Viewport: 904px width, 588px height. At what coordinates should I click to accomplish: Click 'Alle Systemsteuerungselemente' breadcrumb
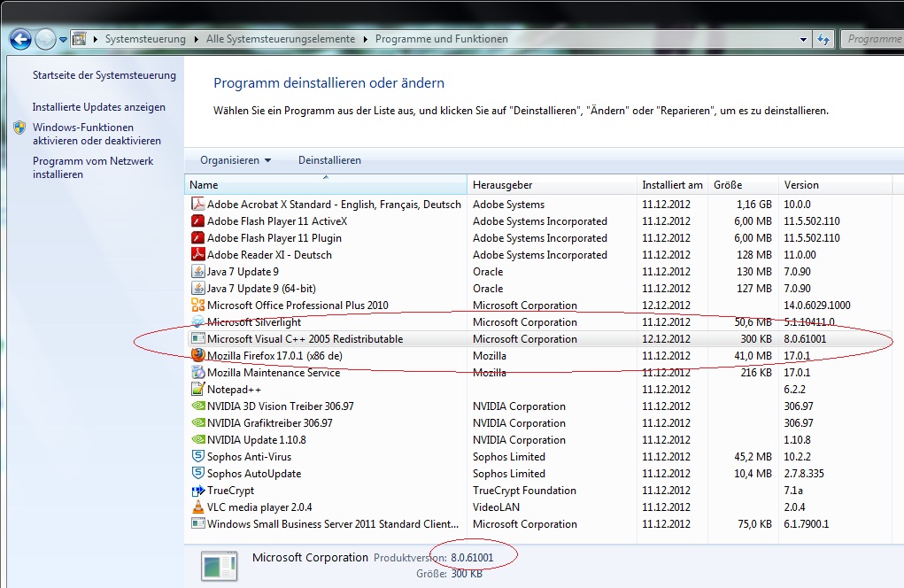pos(281,39)
